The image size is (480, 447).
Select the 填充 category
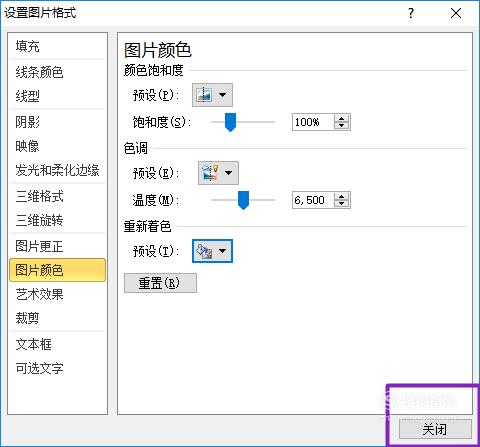tap(57, 46)
